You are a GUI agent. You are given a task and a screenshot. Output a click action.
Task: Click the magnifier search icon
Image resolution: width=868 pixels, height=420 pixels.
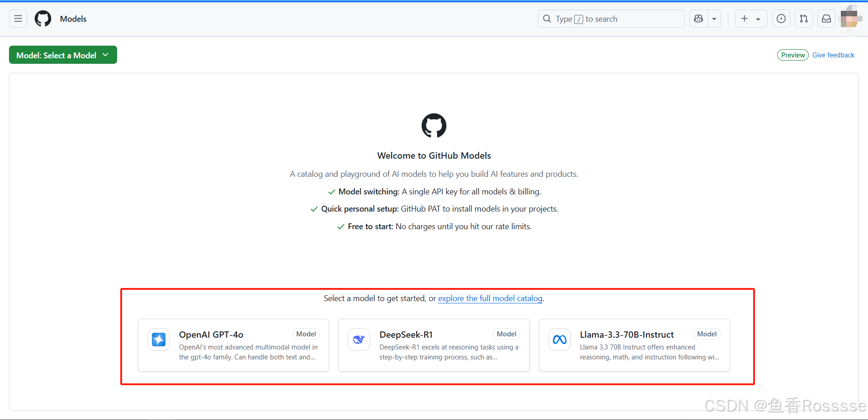point(547,19)
